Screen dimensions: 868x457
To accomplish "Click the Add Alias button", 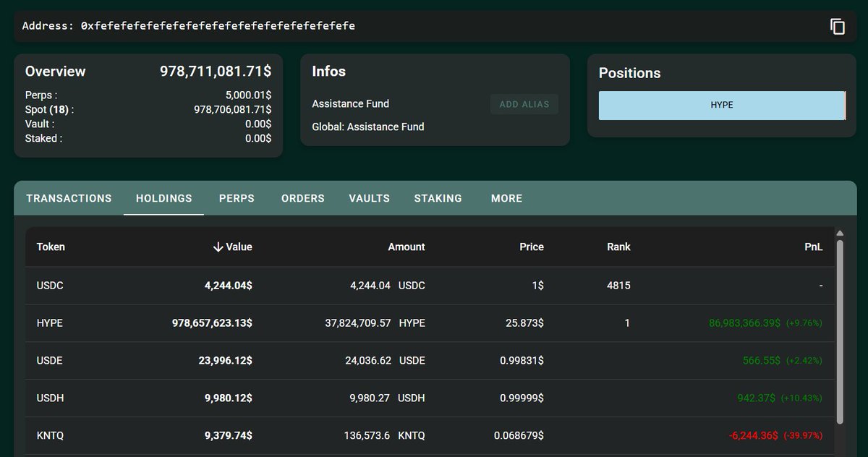I will pyautogui.click(x=524, y=104).
